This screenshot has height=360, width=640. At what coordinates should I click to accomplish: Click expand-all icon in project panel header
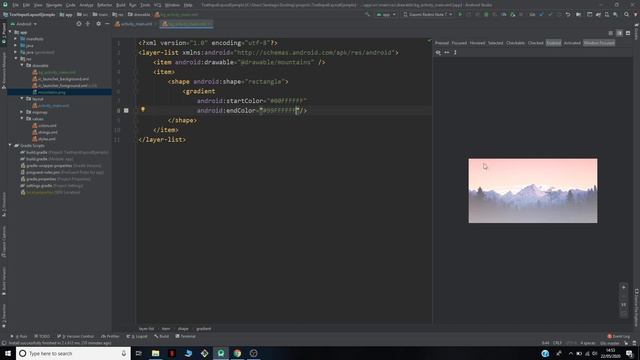[x=88, y=24]
